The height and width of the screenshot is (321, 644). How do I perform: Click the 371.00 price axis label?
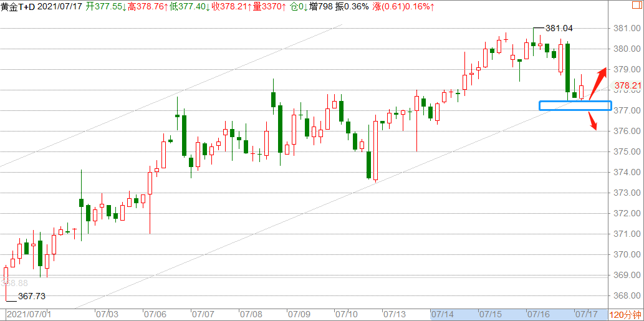(x=625, y=234)
